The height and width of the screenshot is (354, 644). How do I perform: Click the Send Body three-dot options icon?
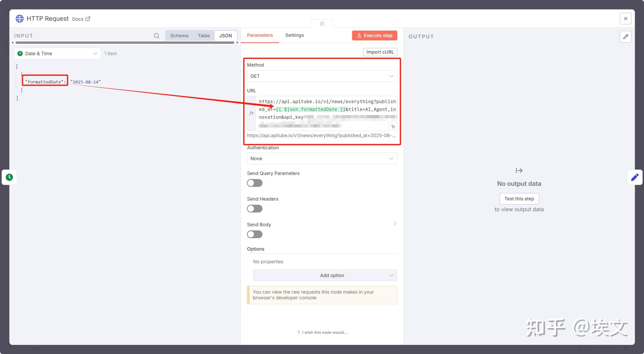(x=395, y=223)
